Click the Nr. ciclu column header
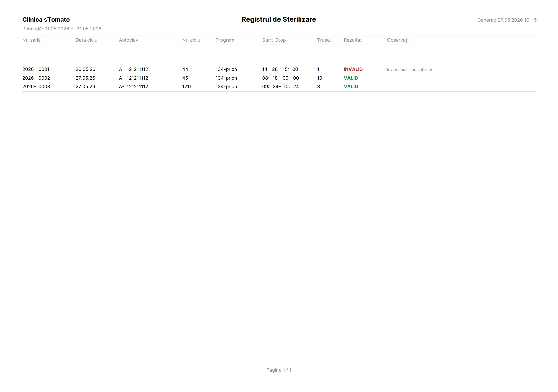The width and height of the screenshot is (558, 392). pos(191,40)
